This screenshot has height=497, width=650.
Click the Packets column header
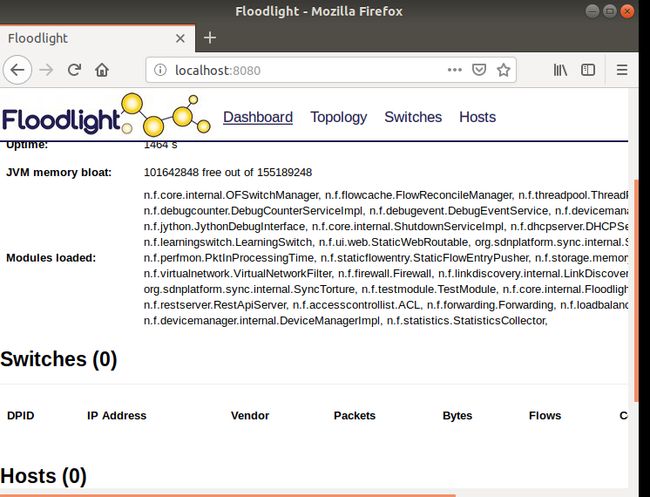[x=354, y=415]
